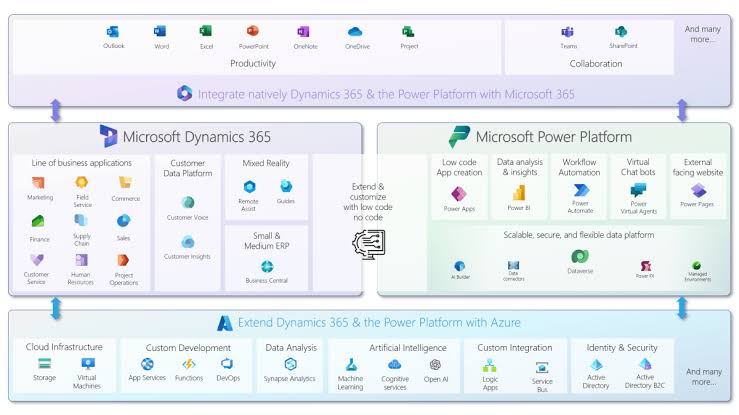Click the Customer Insights icon
The image size is (739, 415).
point(188,242)
